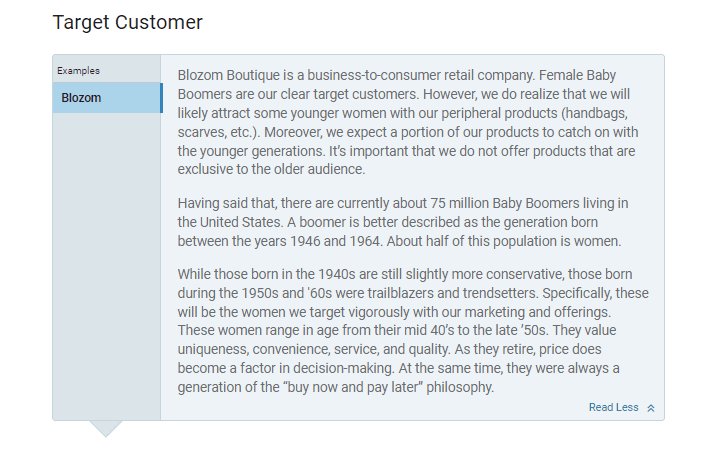Click the Target Customer heading
The image size is (715, 457).
[x=128, y=22]
